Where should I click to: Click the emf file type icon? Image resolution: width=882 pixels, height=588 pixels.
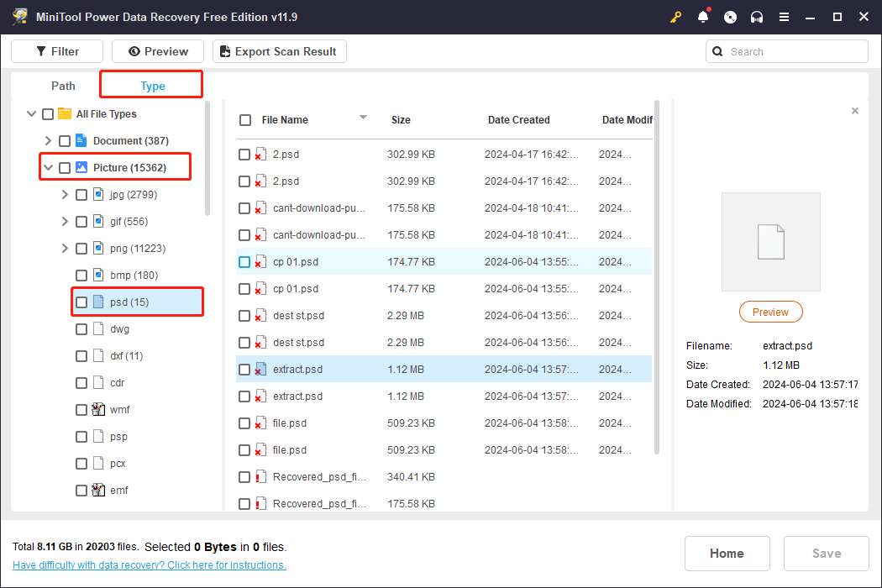[98, 490]
